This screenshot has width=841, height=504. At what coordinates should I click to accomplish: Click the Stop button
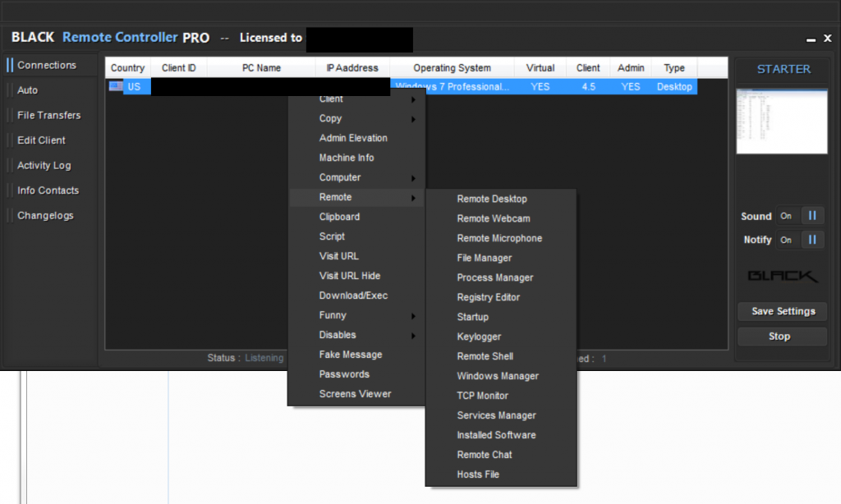point(783,337)
